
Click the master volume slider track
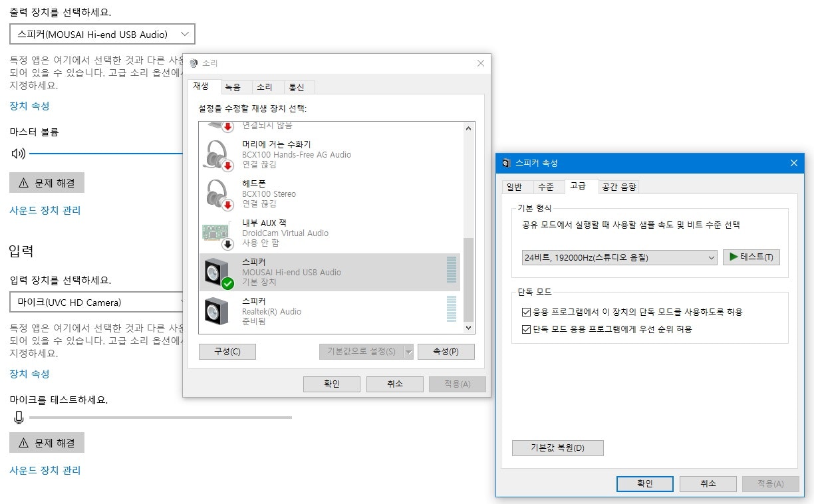[x=106, y=154]
